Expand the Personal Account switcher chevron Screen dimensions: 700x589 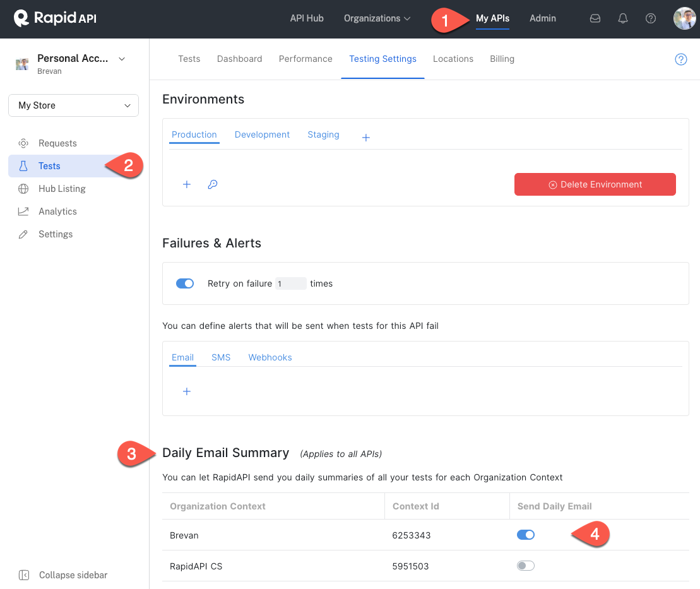coord(122,59)
